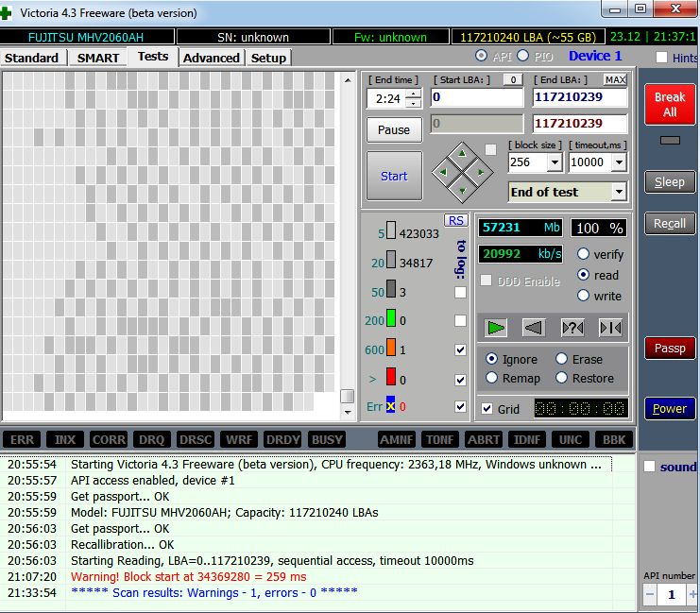
Task: Click the down arrow of the diamond navigator
Action: point(462,191)
